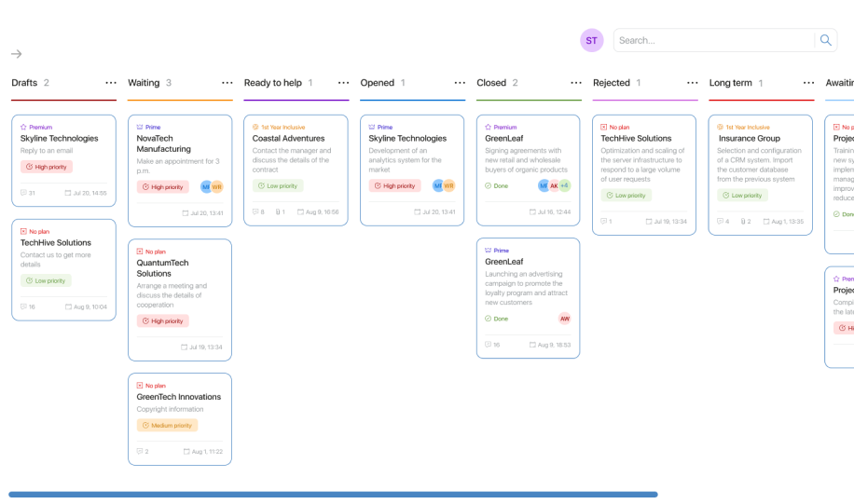
Task: Click comments icon on Prime GreenLeaf card
Action: pyautogui.click(x=488, y=345)
